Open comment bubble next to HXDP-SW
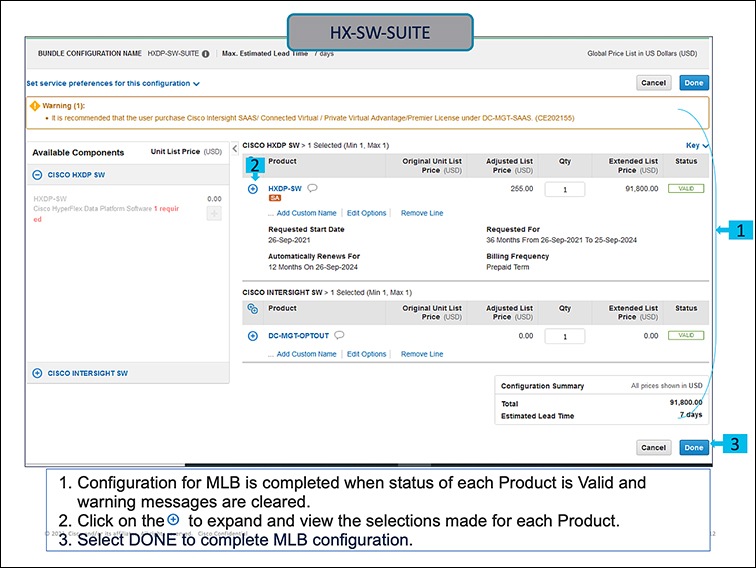This screenshot has height=568, width=756. [x=312, y=188]
